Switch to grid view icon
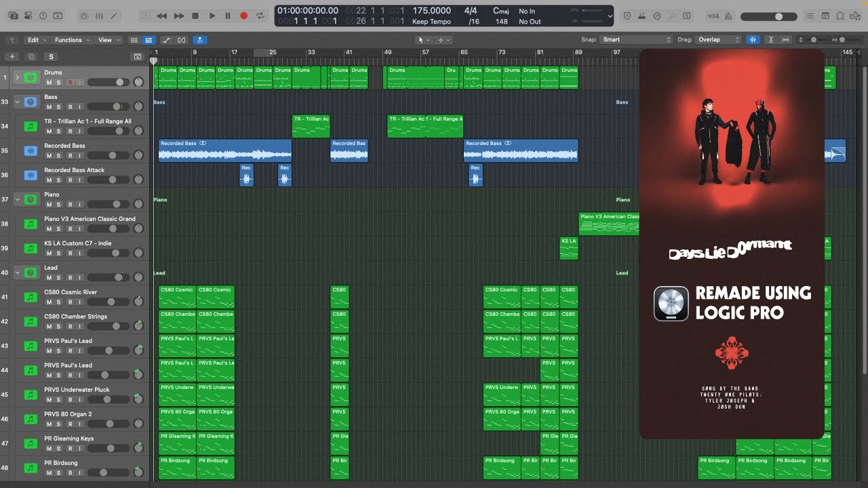The width and height of the screenshot is (868, 488). [134, 40]
